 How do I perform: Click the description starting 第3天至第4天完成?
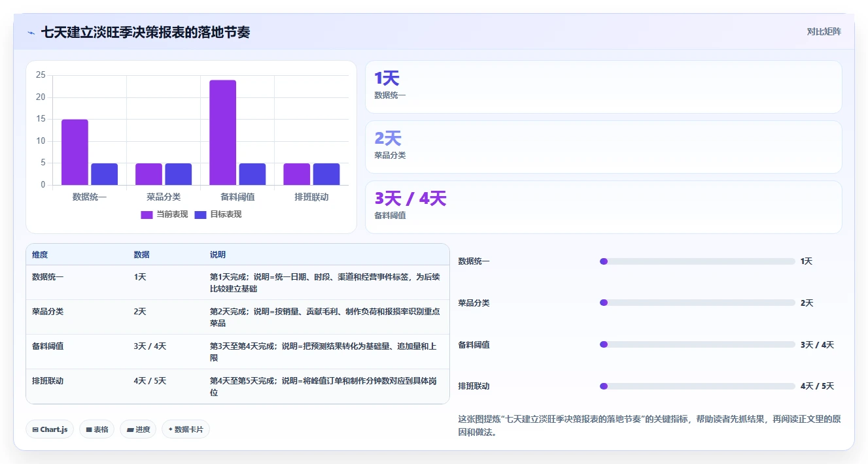click(x=323, y=352)
